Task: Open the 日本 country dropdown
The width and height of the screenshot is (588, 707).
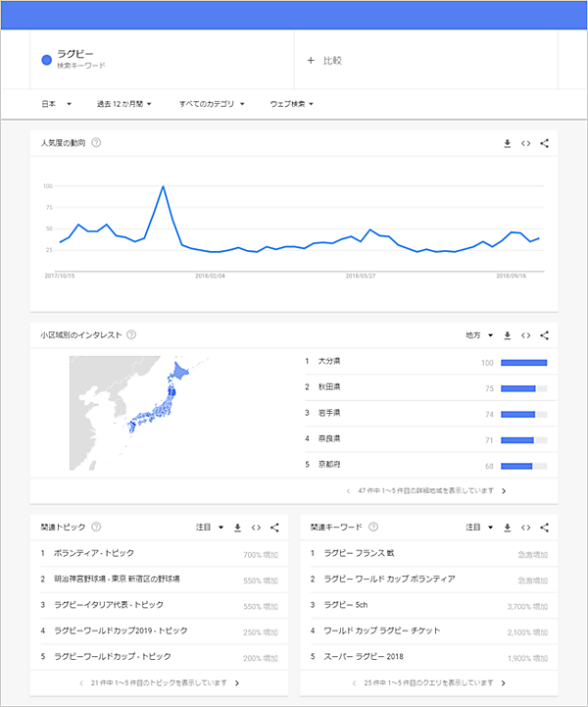Action: click(x=57, y=103)
